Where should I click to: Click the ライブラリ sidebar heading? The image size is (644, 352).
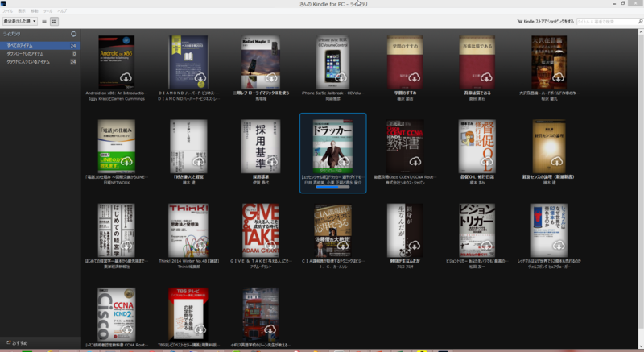pos(11,34)
